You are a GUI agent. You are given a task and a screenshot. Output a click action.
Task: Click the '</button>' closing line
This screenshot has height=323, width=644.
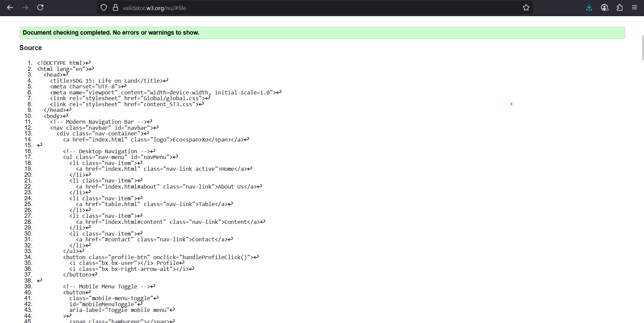[x=80, y=275]
